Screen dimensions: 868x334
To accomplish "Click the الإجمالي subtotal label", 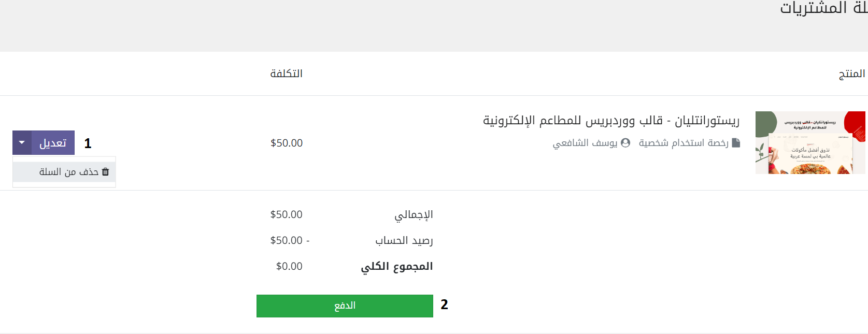I will pyautogui.click(x=414, y=215).
